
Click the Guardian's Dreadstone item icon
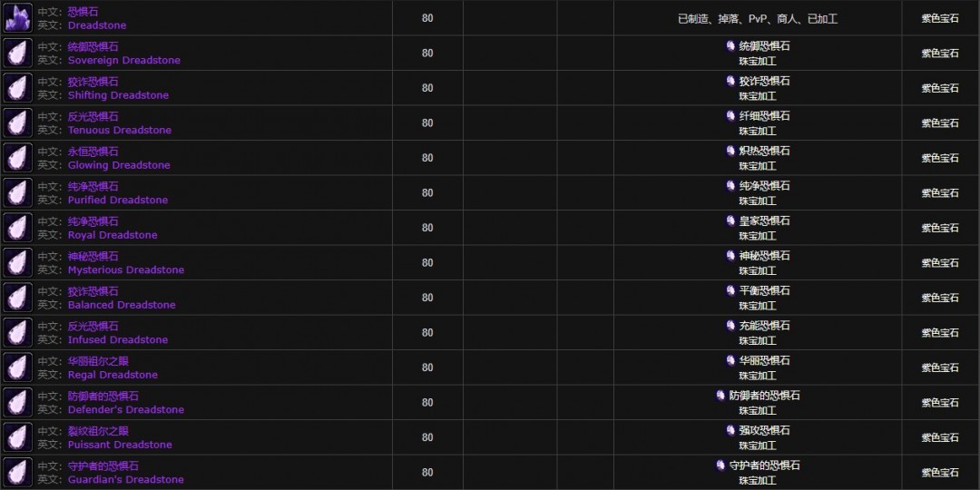[17, 473]
